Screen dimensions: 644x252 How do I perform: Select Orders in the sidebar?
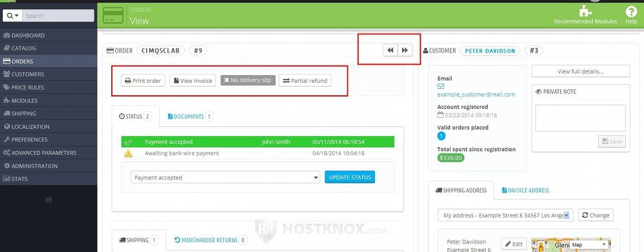pos(48,62)
